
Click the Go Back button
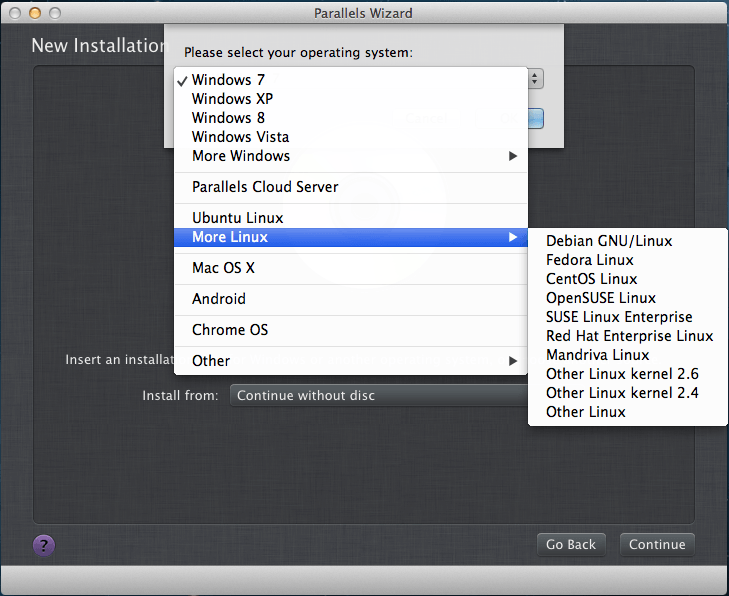coord(571,544)
